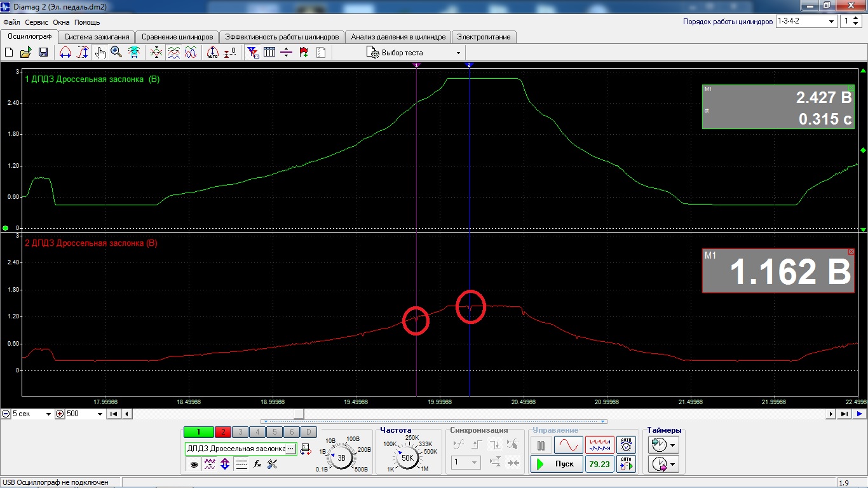
Task: Click the 79.23 value button
Action: pos(600,464)
